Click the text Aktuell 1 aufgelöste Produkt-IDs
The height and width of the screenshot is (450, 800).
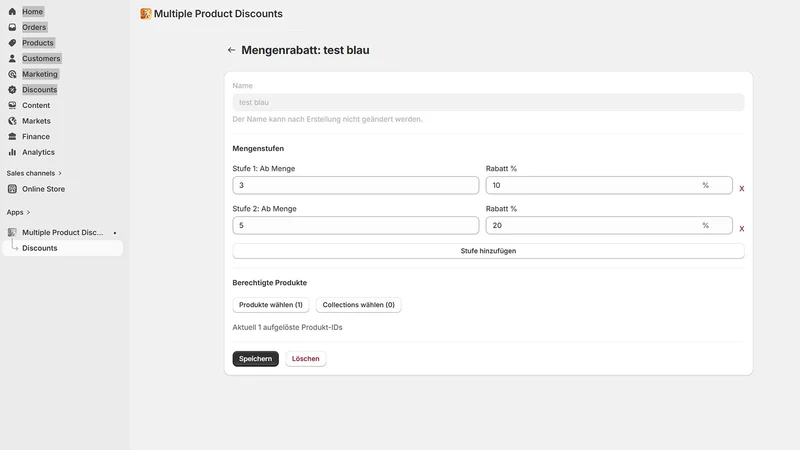coord(287,327)
